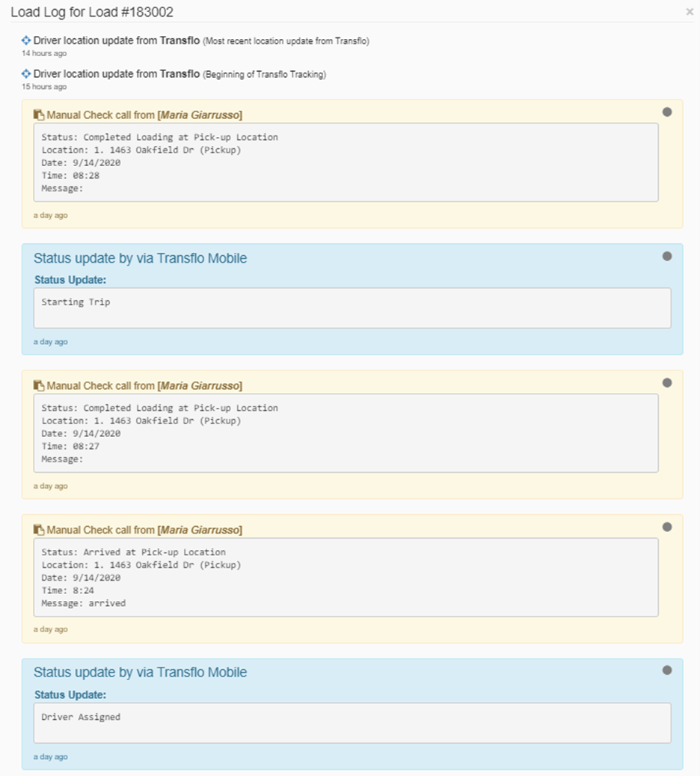The width and height of the screenshot is (700, 776).
Task: Click clipboard icon on 08:27 check call
Action: (39, 385)
